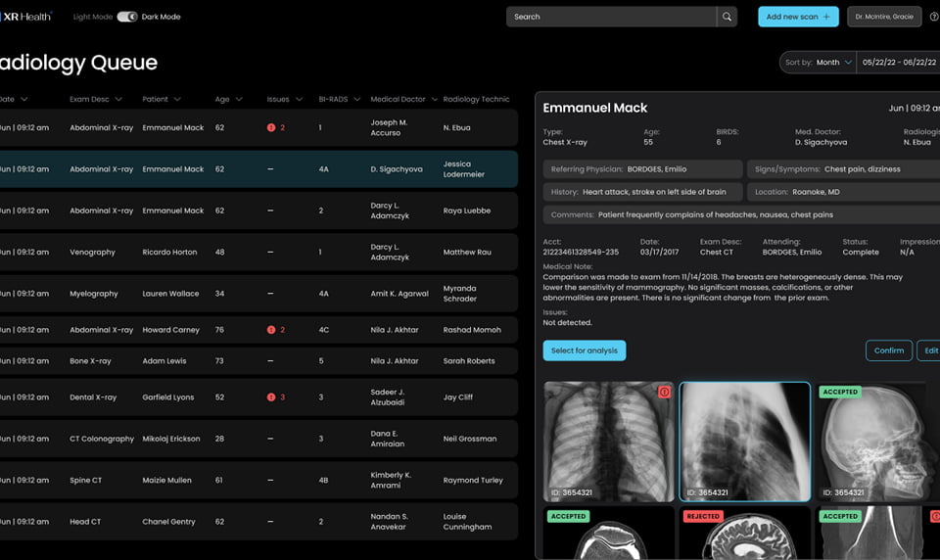Open the Issues column sort chevron
Viewport: 940px width, 560px height.
299,100
